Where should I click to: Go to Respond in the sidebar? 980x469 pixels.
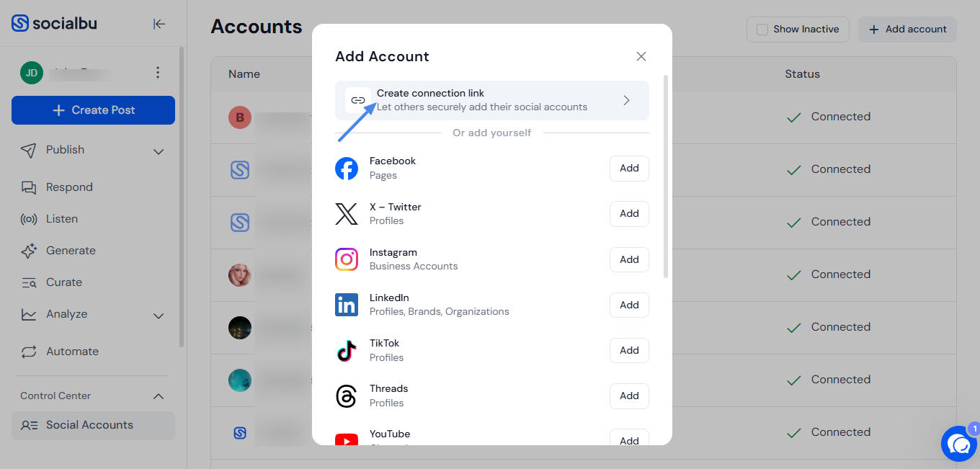[69, 187]
